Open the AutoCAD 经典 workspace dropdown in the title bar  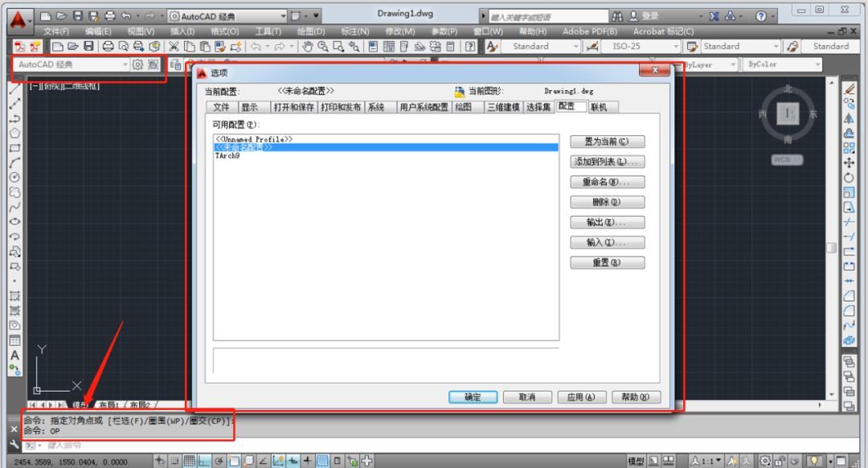coord(227,16)
